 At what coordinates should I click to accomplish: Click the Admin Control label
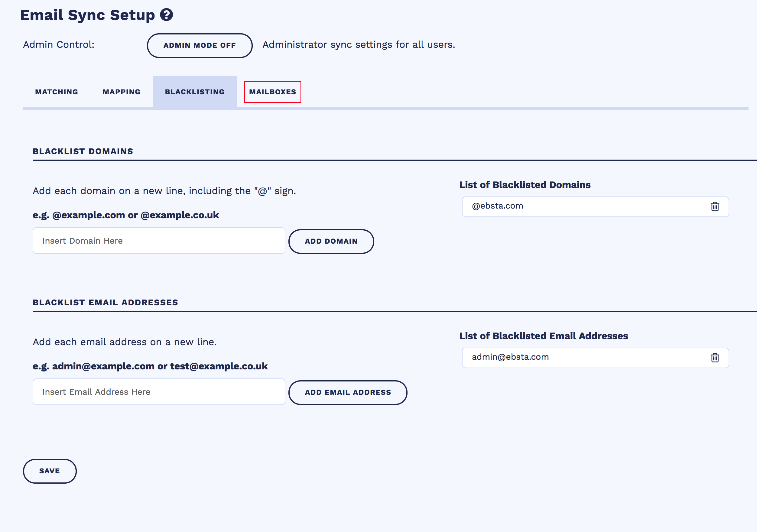[59, 44]
